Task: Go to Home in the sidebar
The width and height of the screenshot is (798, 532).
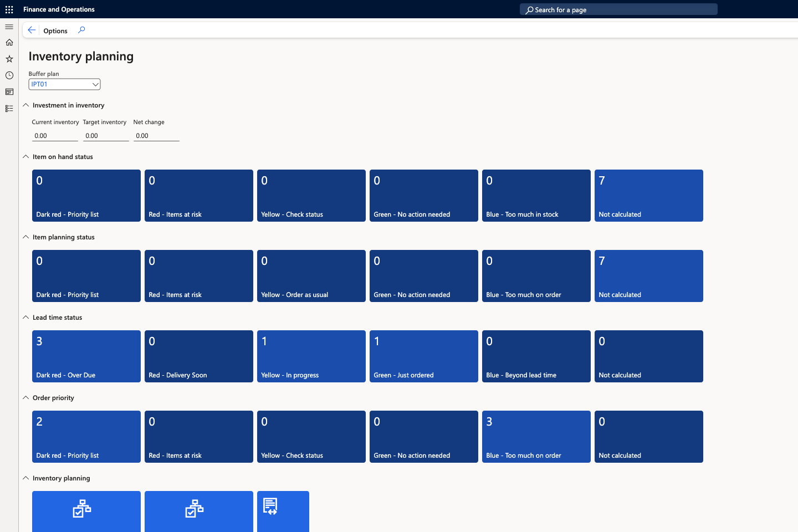Action: coord(9,43)
